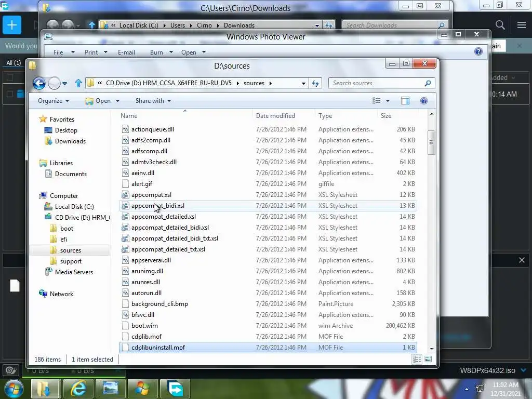Click help icon in Windows Photo Viewer
The height and width of the screenshot is (399, 532).
[x=478, y=51]
